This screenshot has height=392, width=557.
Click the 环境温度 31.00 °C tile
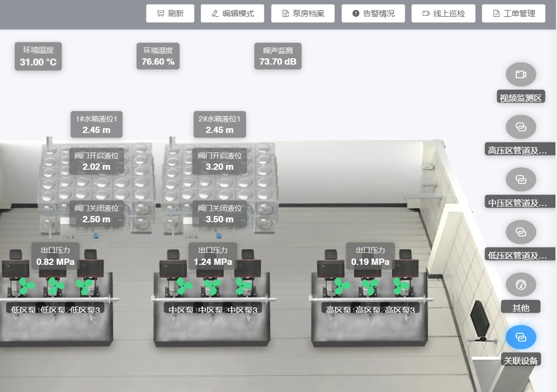point(38,57)
